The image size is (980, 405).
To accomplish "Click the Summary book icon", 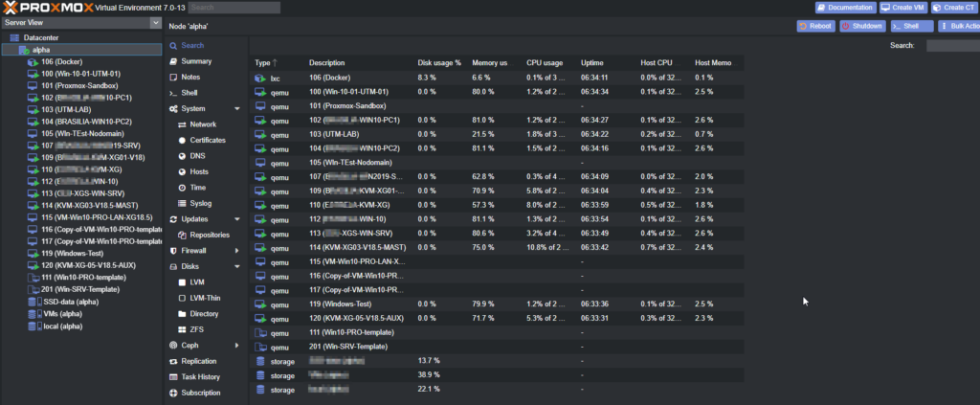I will (174, 61).
